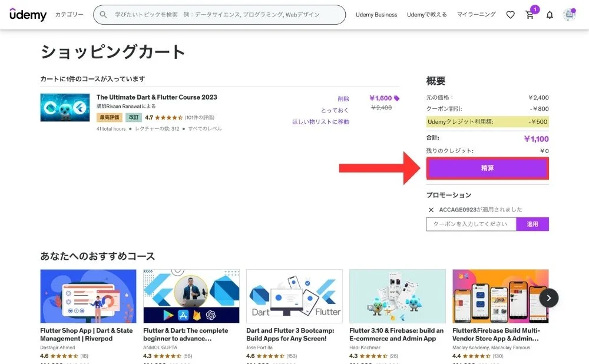This screenshot has height=364, width=589.
Task: Open Flutter Shop App course thumbnail
Action: coord(88,296)
